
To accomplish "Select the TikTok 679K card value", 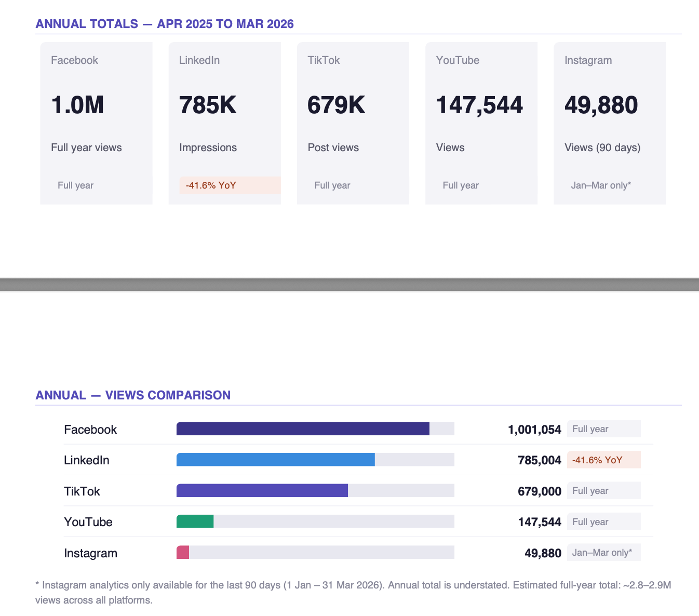I will click(336, 105).
